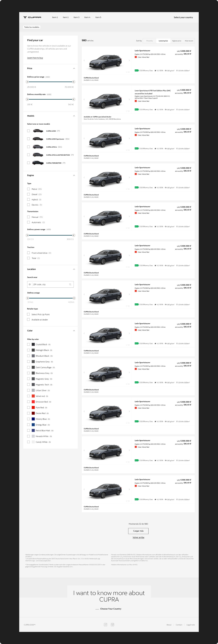218x644 pixels.
Task: Click the Crystal Black color swatch
Action: coord(33,345)
